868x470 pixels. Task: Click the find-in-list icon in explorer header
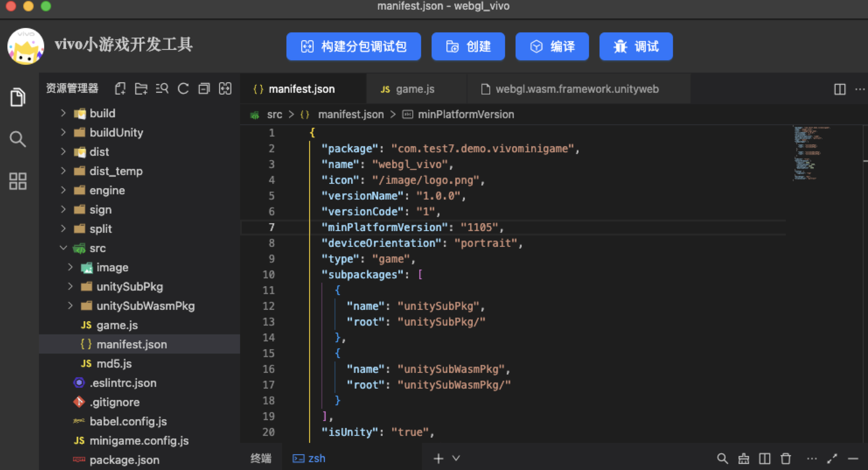pyautogui.click(x=162, y=89)
